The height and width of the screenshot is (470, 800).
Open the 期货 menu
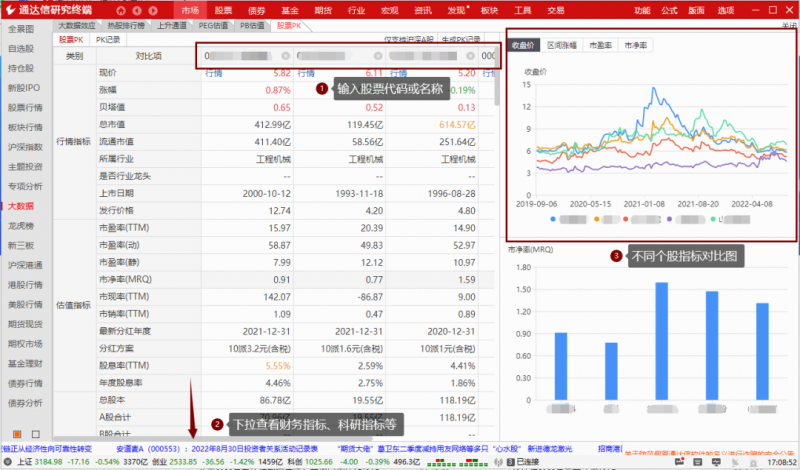coord(323,10)
